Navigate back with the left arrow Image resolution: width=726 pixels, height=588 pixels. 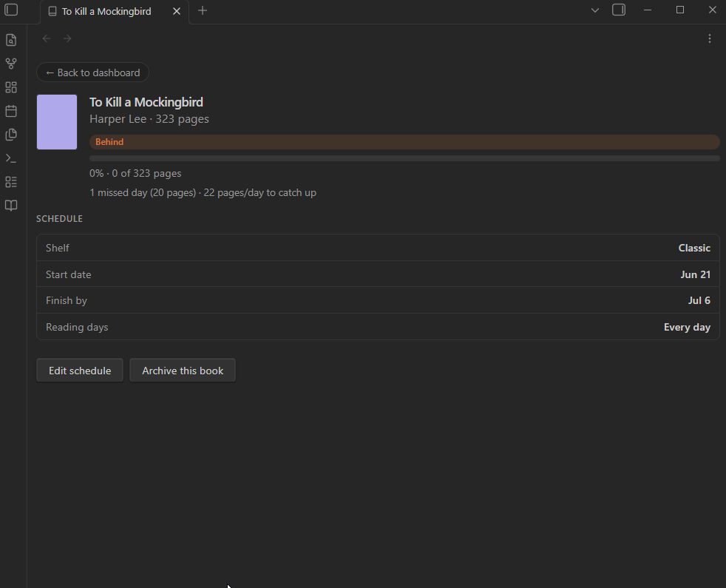click(x=47, y=38)
